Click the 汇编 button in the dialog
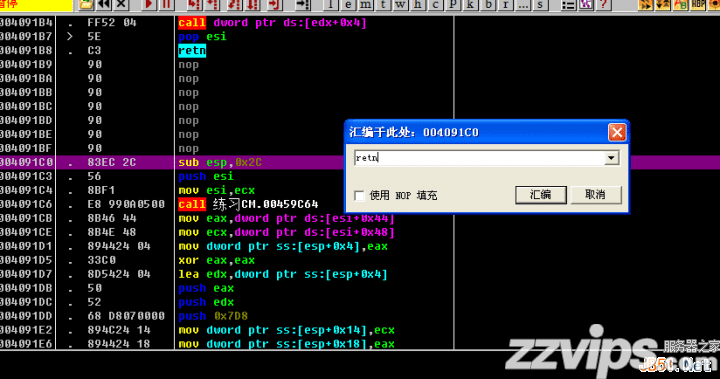Image resolution: width=720 pixels, height=379 pixels. tap(541, 195)
